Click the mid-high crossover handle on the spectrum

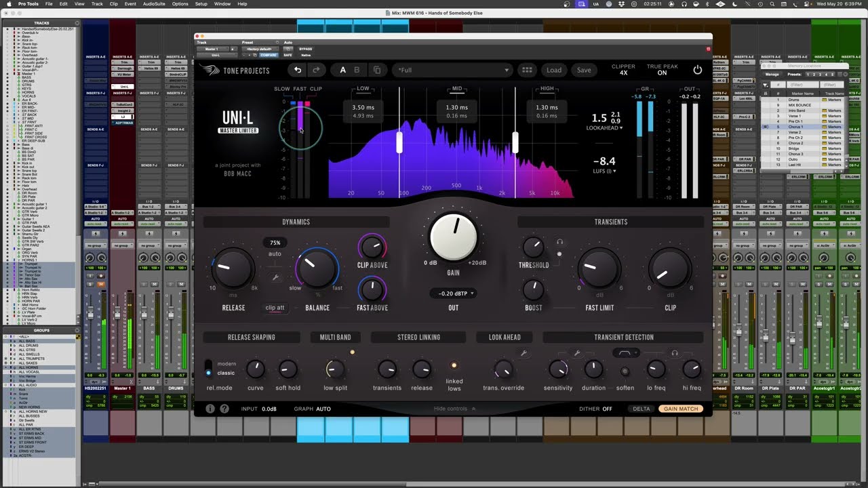pos(515,142)
